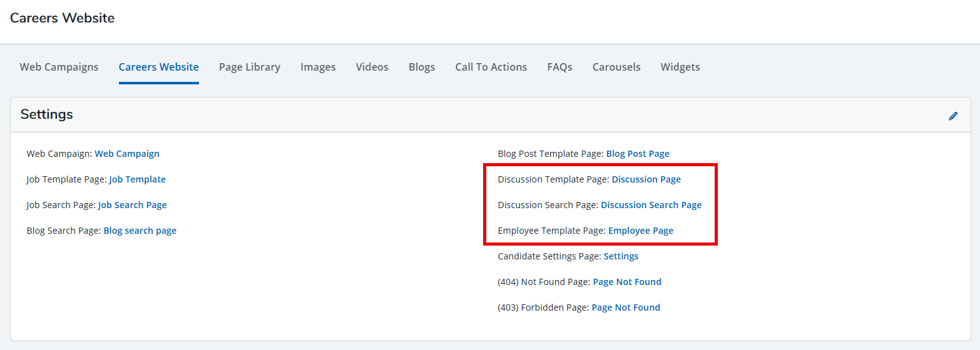Select the FAQs tab
The image size is (980, 350).
tap(559, 67)
